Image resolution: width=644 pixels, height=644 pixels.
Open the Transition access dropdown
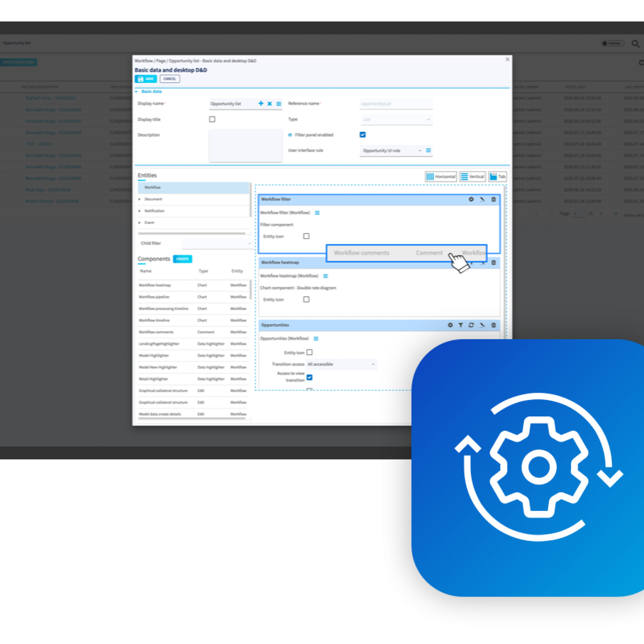(341, 364)
